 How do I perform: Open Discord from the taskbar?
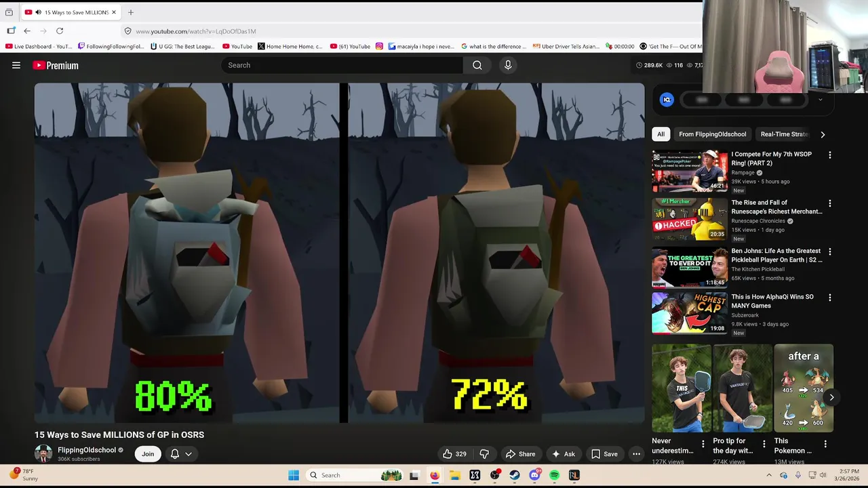[x=535, y=475]
